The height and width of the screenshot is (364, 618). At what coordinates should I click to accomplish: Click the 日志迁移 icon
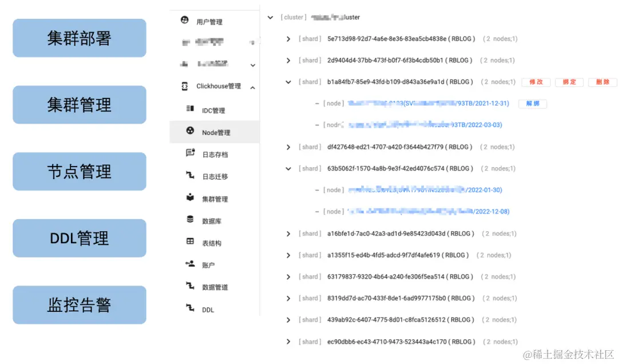[x=190, y=175]
